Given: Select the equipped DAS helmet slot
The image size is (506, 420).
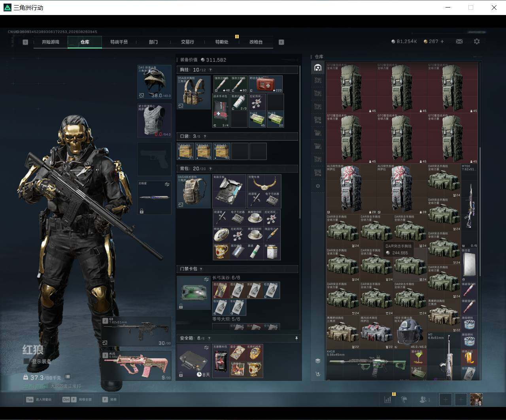Looking at the screenshot, I should [155, 82].
